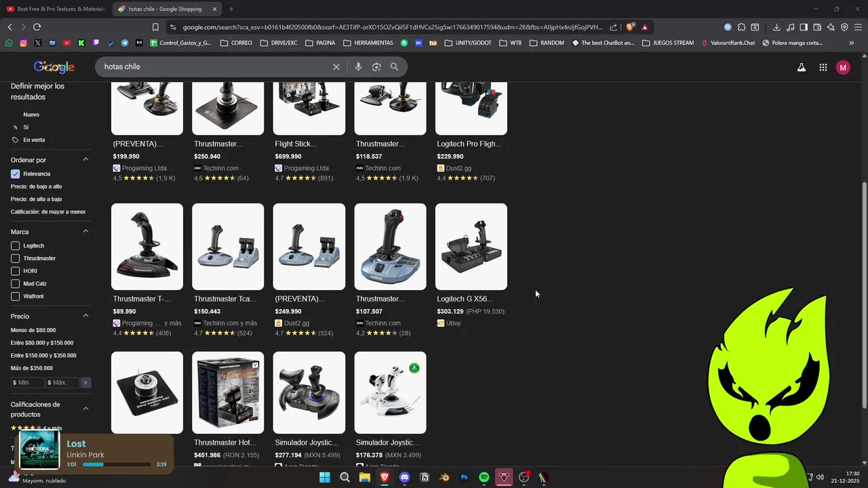Switch to the Best Free & Pro Textures tab
This screenshot has height=488, width=868.
coord(56,9)
